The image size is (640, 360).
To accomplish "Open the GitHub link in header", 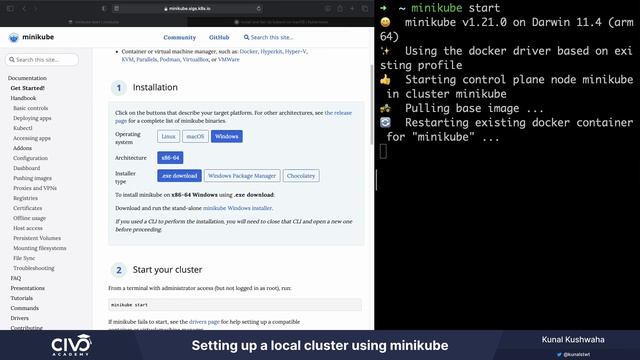I will tap(219, 38).
